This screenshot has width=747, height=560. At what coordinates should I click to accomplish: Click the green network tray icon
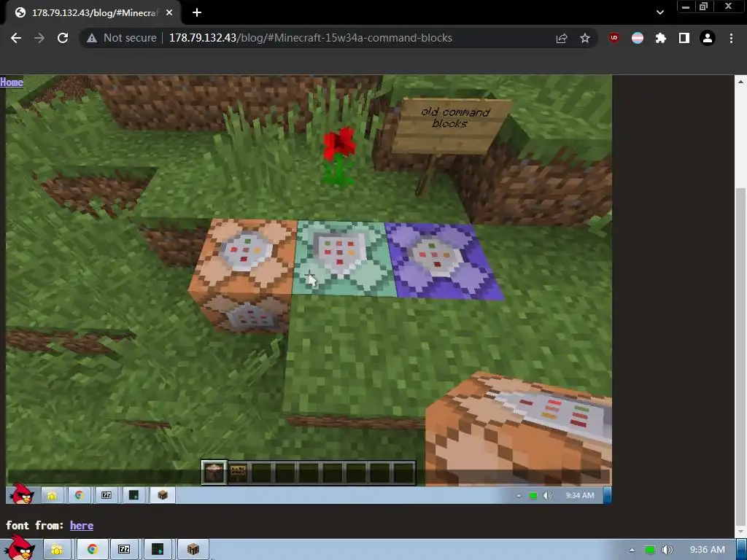650,550
